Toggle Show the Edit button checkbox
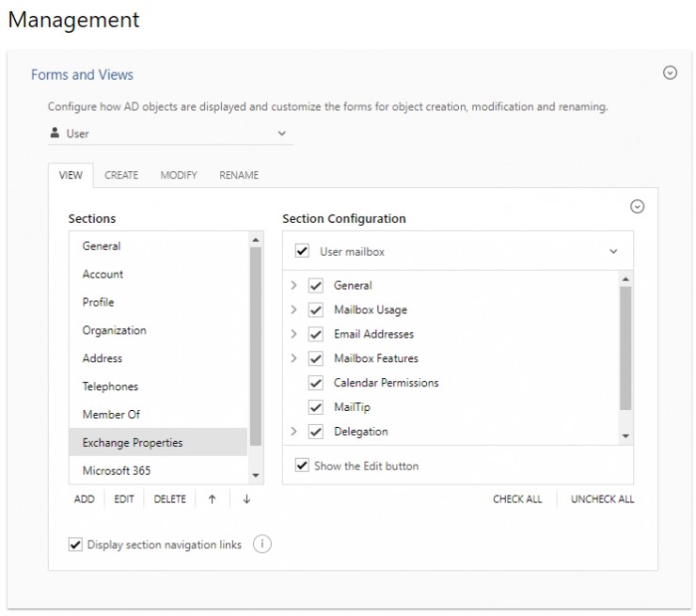Image resolution: width=696 pixels, height=616 pixels. (302, 466)
